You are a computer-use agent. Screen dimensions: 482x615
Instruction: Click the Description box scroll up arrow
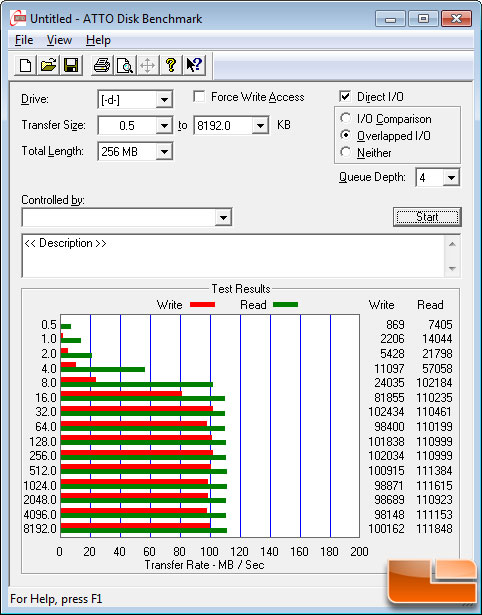452,244
